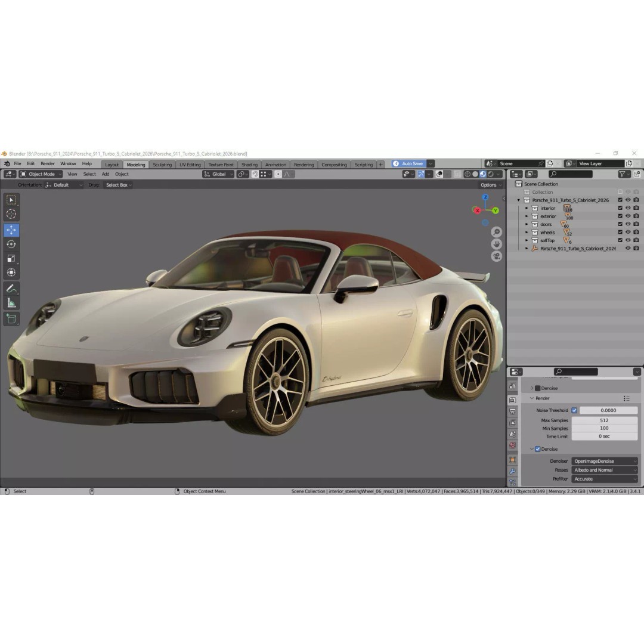
Task: Expand the softTop collection
Action: (527, 240)
